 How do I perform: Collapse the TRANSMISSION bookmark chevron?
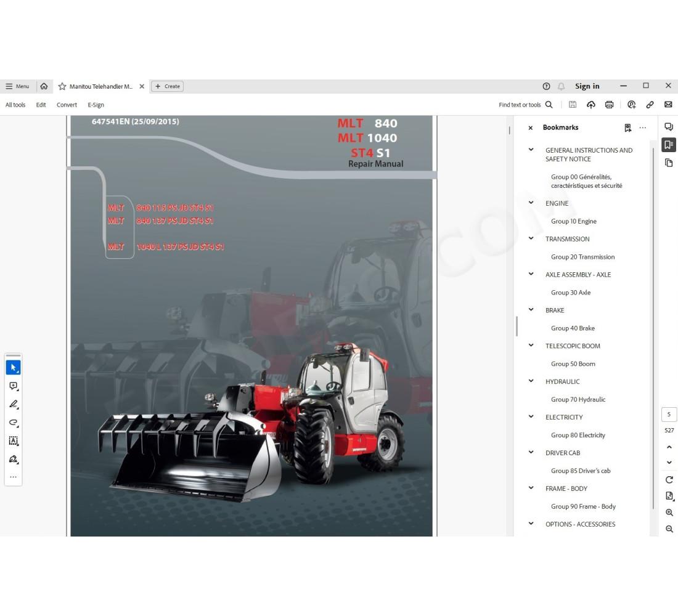click(531, 238)
